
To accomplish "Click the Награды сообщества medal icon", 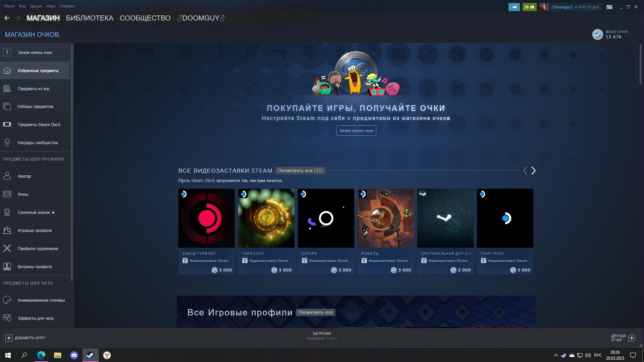I will 7,142.
